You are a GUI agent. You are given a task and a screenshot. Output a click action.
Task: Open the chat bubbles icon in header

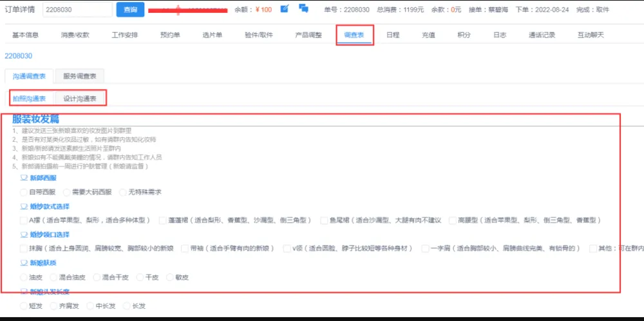[303, 8]
